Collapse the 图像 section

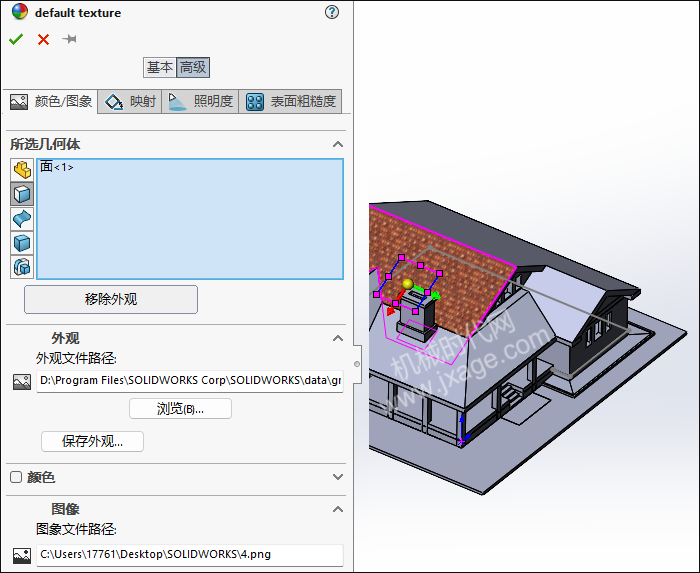tap(338, 509)
